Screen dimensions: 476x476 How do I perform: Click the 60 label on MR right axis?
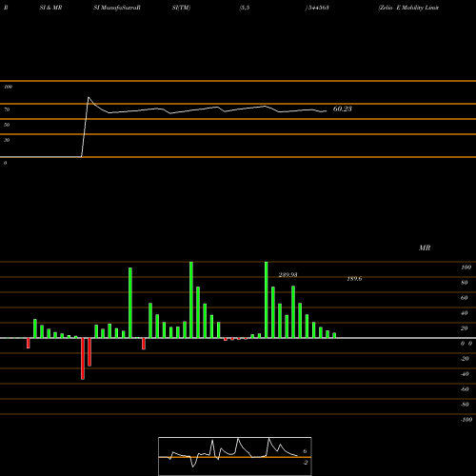pos(465,298)
